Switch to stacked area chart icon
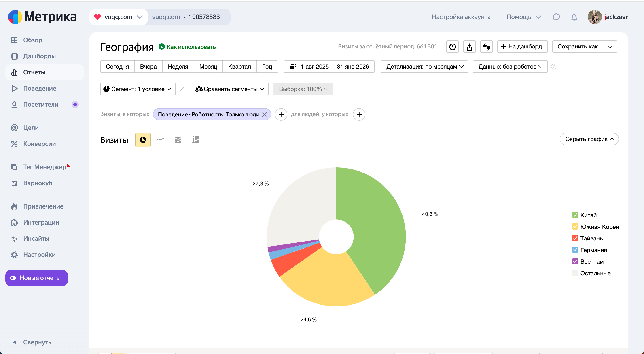The height and width of the screenshot is (354, 644). pos(178,140)
